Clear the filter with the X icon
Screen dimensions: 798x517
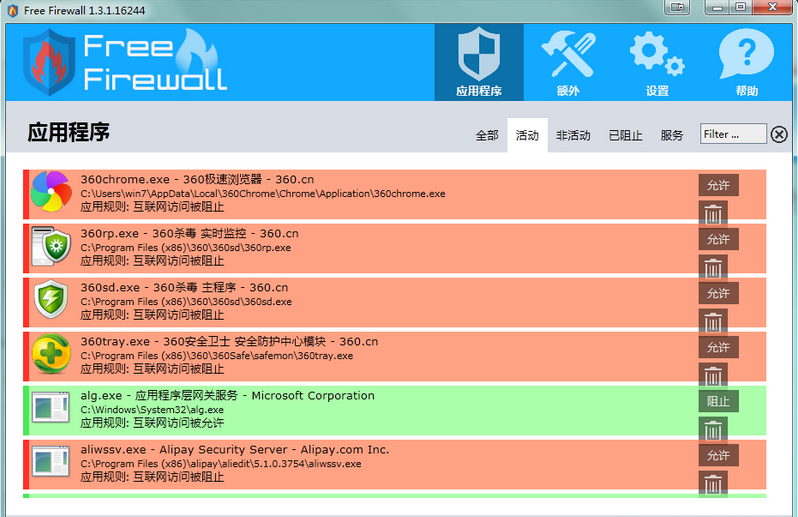pos(779,135)
